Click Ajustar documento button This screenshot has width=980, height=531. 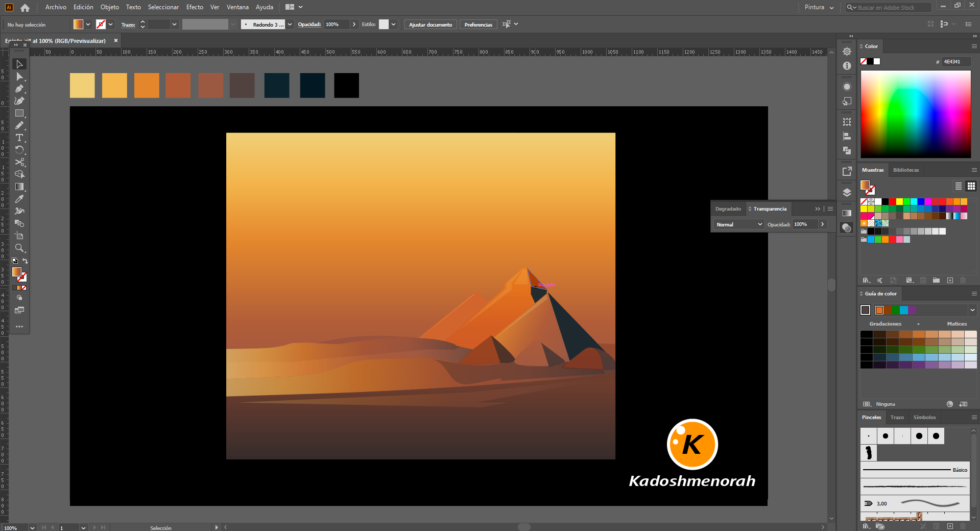pyautogui.click(x=431, y=25)
